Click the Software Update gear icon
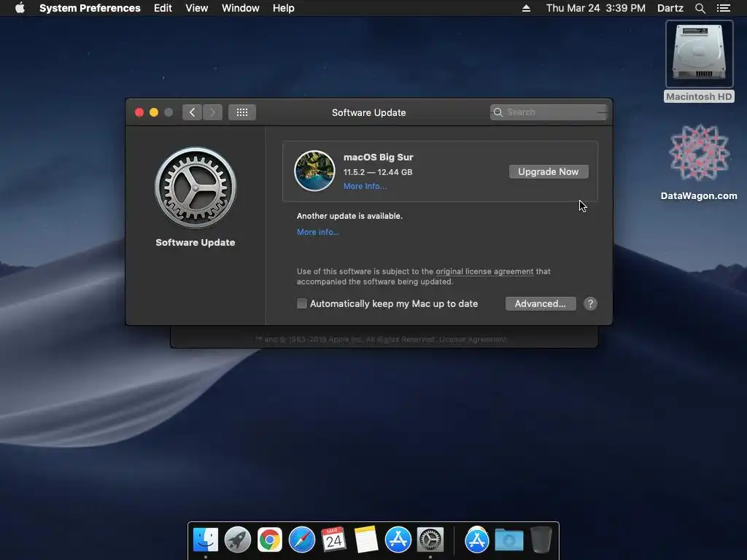 (196, 187)
